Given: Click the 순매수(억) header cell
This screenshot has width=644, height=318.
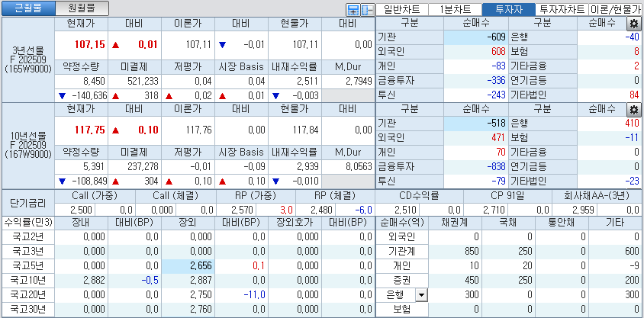Looking at the screenshot, I should point(403,223).
